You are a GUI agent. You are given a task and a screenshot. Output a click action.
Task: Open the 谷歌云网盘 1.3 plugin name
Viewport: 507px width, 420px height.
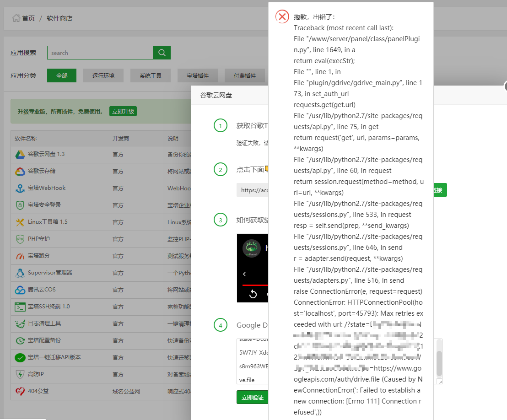[x=46, y=154]
